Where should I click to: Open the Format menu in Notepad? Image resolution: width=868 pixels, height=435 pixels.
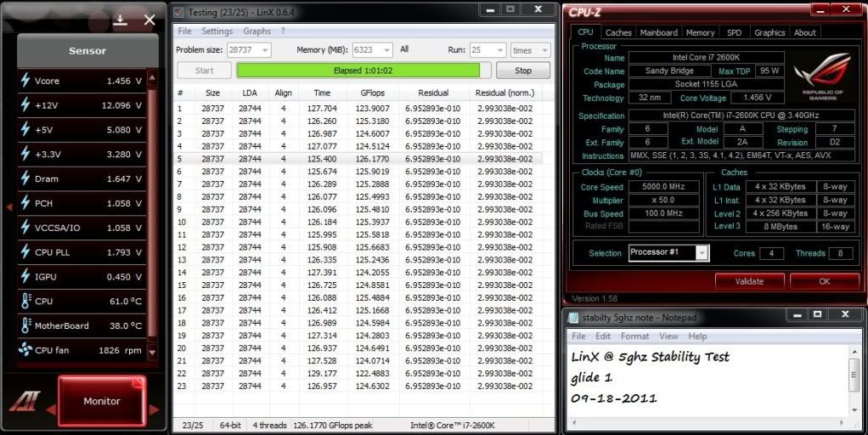click(x=634, y=336)
